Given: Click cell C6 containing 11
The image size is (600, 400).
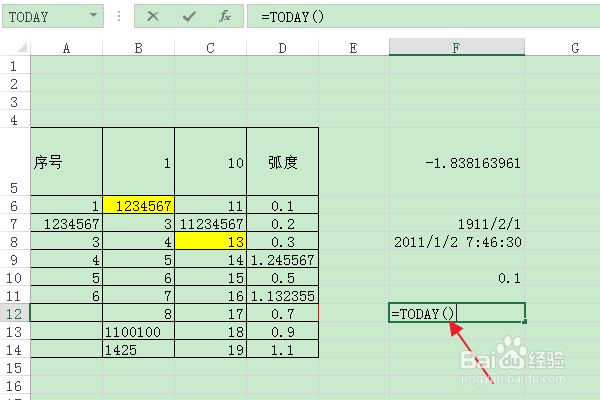Looking at the screenshot, I should 210,205.
